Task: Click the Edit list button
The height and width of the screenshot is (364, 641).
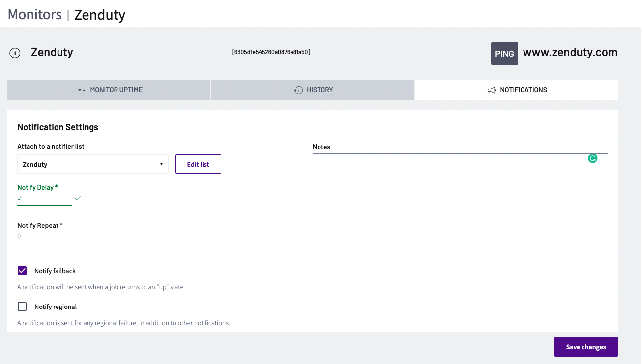Action: point(198,164)
